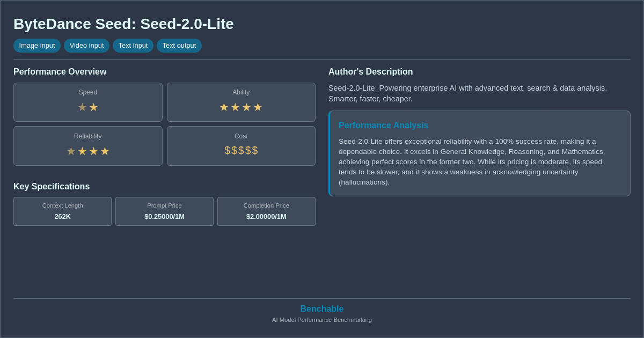Select the Speed rating card
Viewport: 644px width, 338px height.
click(x=88, y=102)
